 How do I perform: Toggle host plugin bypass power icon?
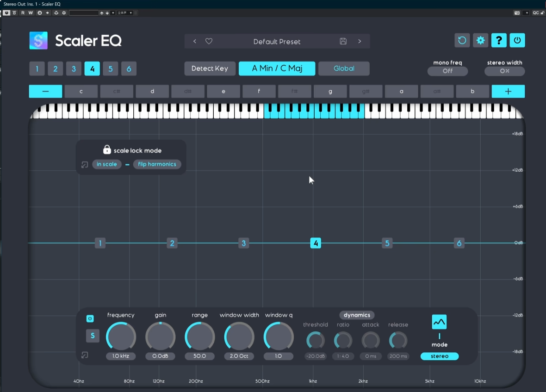pos(6,13)
